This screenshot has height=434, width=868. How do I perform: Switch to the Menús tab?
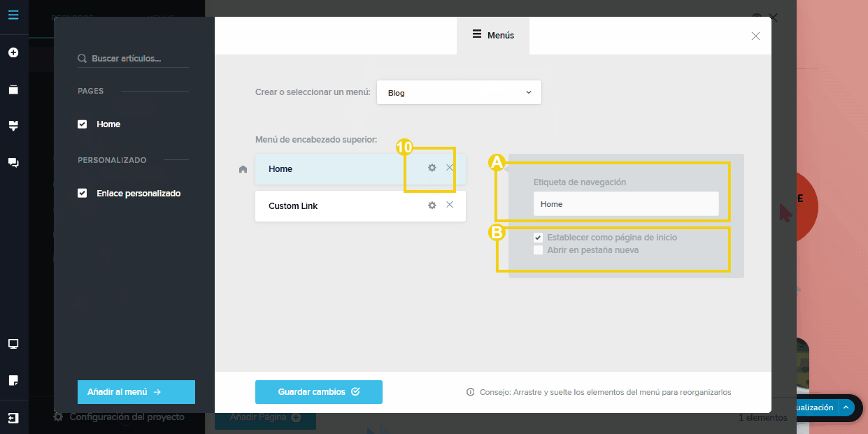tap(493, 35)
